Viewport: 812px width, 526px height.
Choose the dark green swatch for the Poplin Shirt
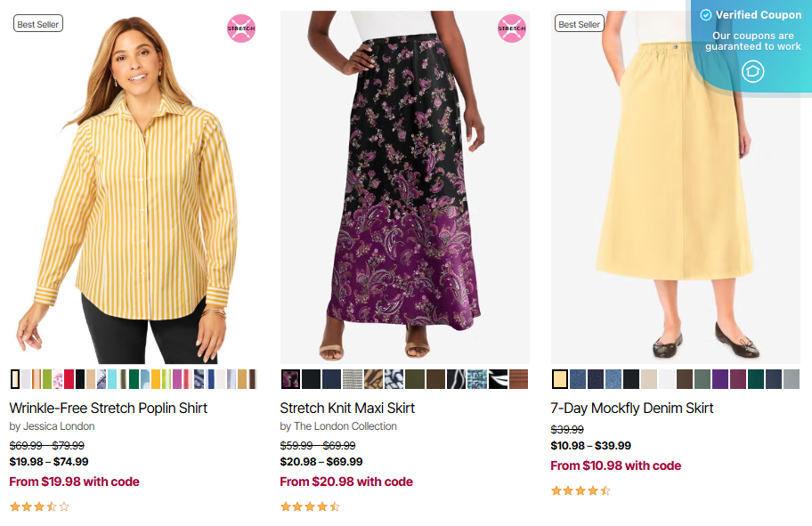[134, 379]
